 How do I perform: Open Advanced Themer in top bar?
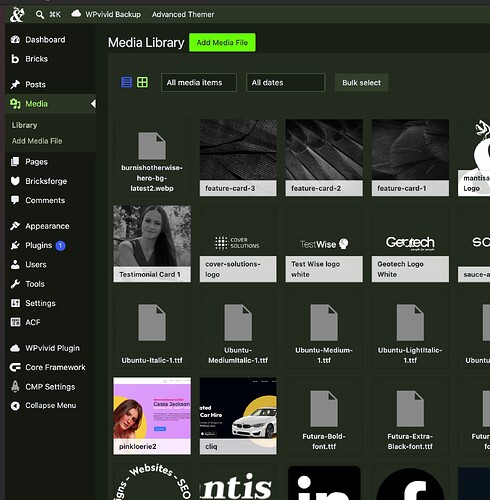point(183,14)
